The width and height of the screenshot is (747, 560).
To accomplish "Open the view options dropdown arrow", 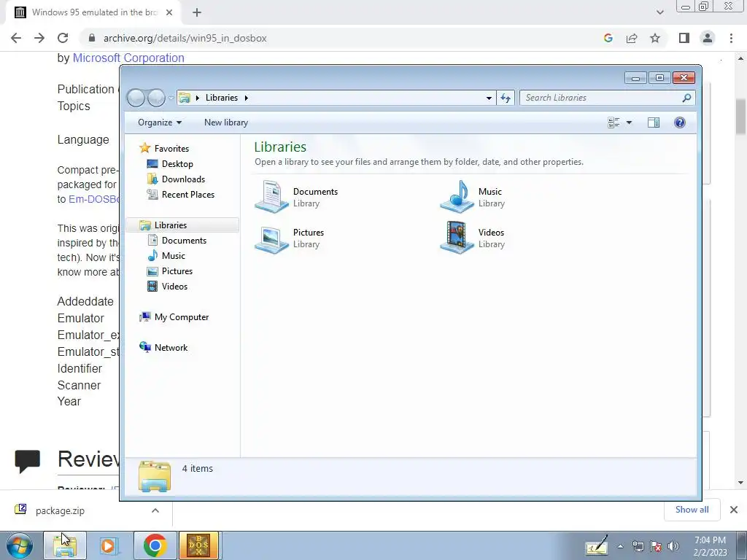I will [x=629, y=122].
